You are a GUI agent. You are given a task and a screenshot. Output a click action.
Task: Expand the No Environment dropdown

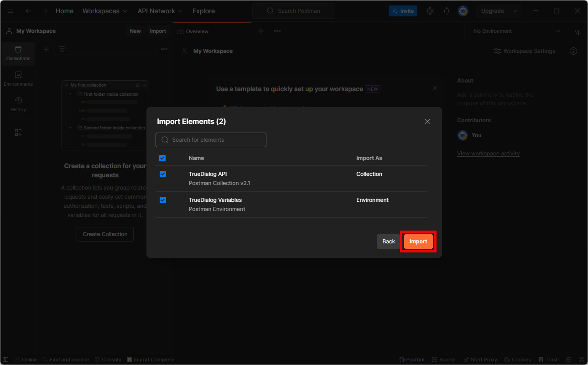[x=517, y=31]
